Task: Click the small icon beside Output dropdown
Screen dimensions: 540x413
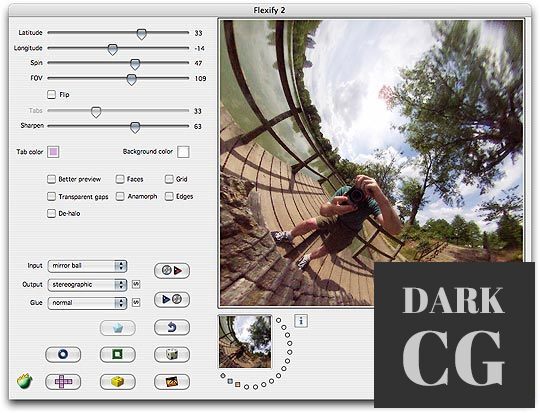Action: (136, 285)
